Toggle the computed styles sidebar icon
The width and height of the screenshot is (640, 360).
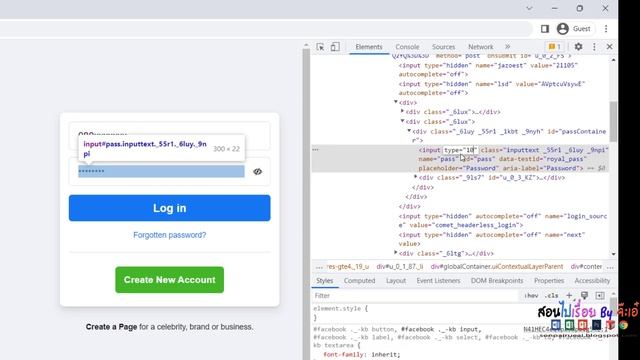(x=600, y=296)
